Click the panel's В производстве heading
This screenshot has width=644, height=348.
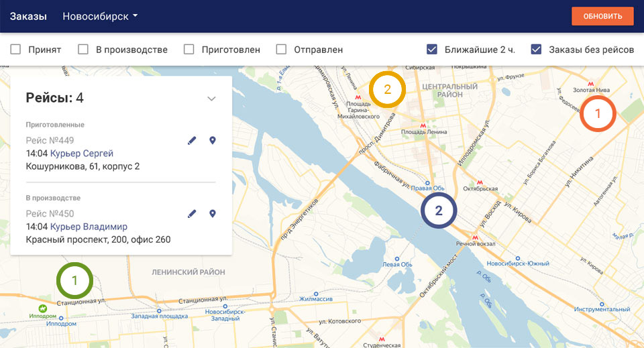tap(53, 198)
